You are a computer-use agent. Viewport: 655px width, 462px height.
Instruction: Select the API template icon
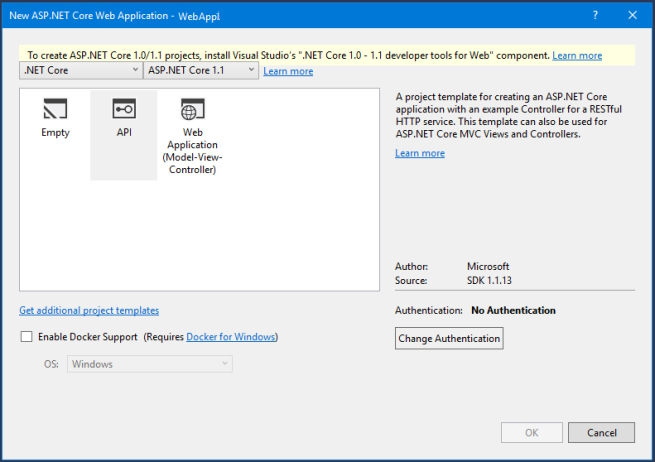click(x=124, y=109)
